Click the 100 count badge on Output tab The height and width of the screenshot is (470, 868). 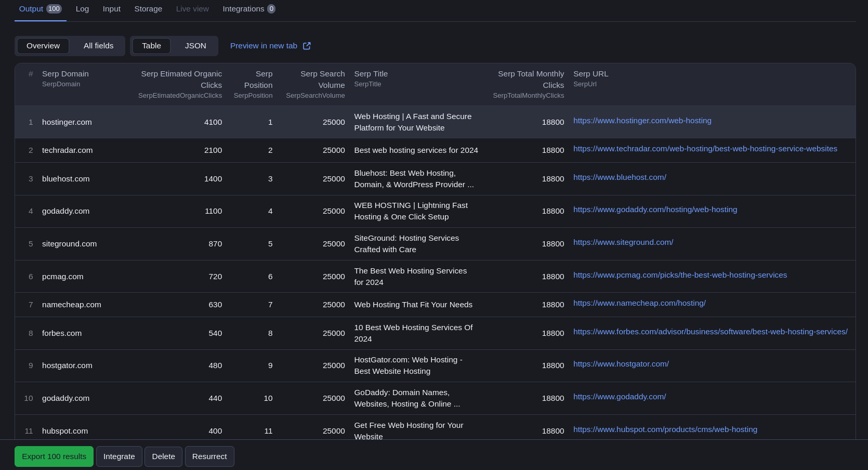pyautogui.click(x=54, y=9)
